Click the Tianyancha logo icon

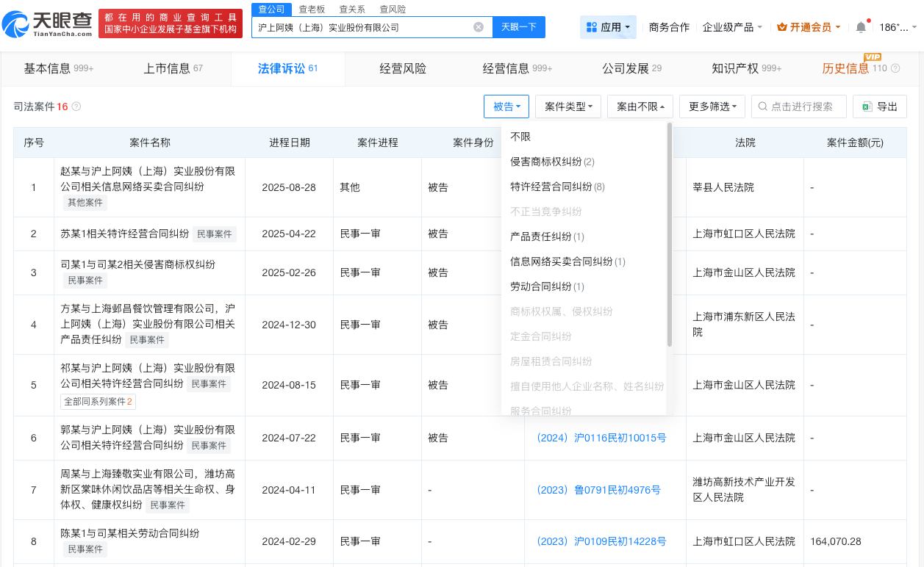(16, 22)
